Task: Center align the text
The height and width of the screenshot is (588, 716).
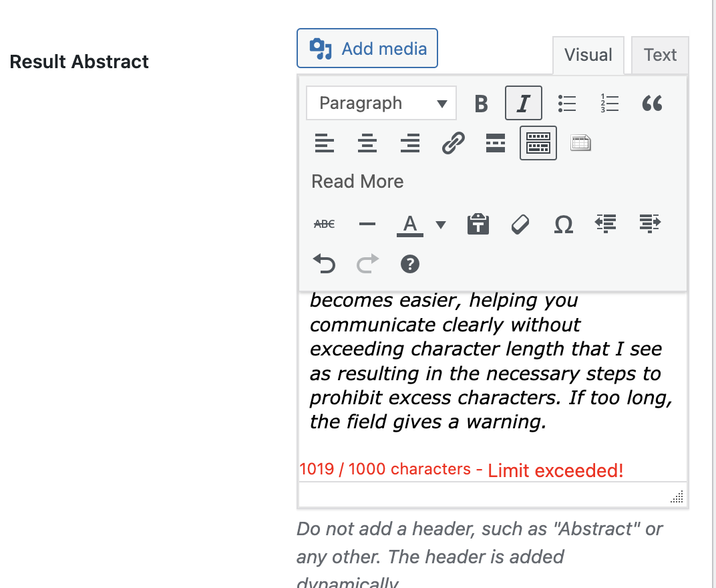Action: pyautogui.click(x=367, y=143)
